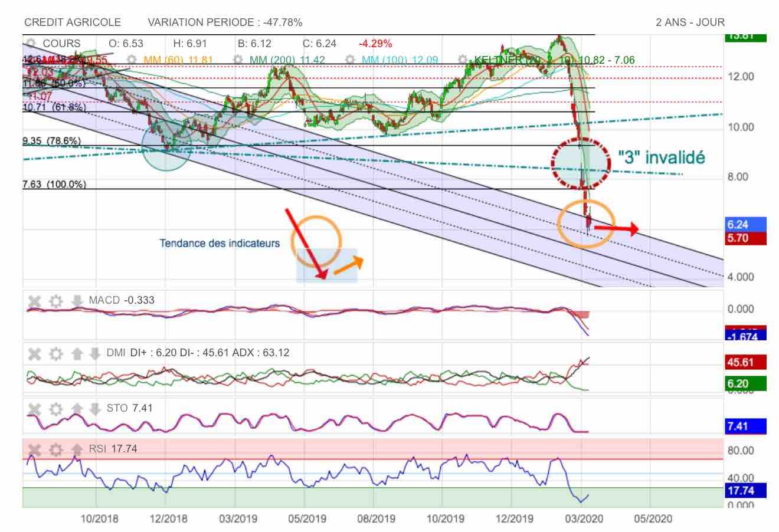The width and height of the screenshot is (779, 532).
Task: Click the 05/2020 date axis label
Action: tap(652, 518)
